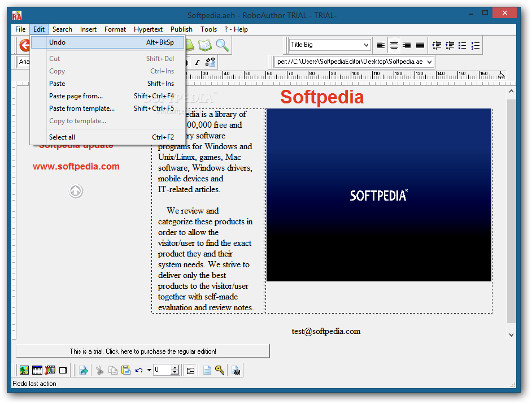
Task: Open the undo history dropdown arrow
Action: pos(149,371)
